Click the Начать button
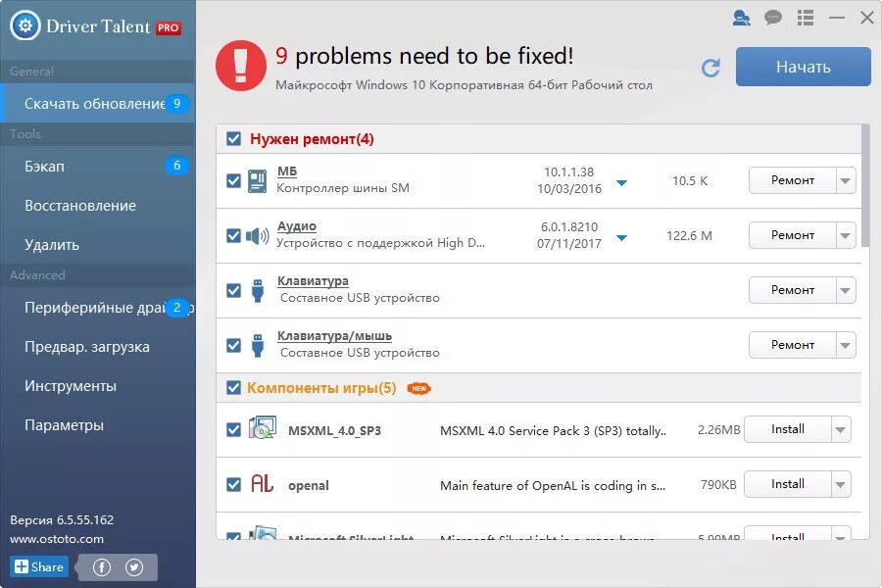Screen dimensions: 882x588 pyautogui.click(x=804, y=67)
